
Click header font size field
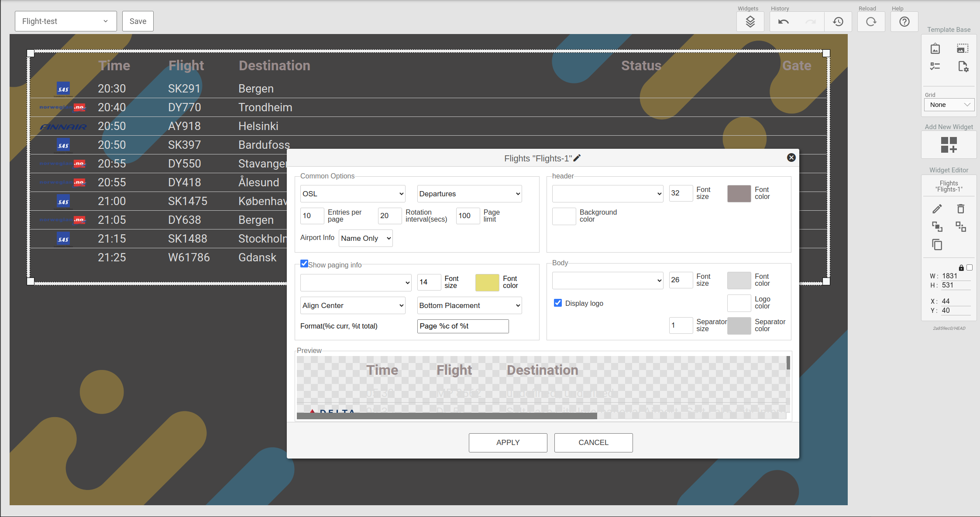point(681,193)
